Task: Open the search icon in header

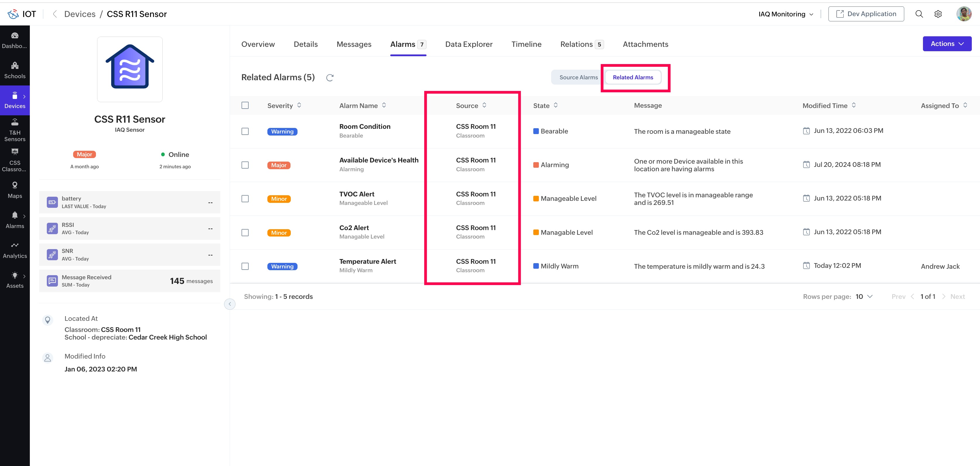Action: point(919,14)
